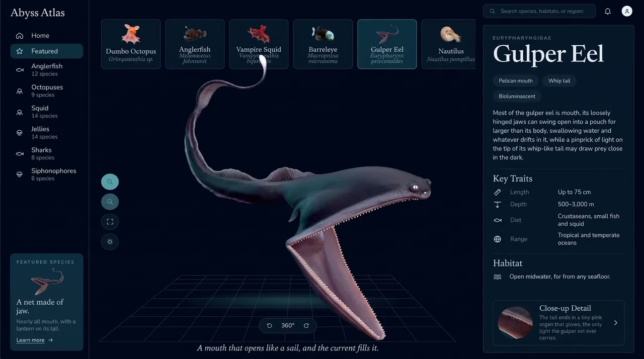Select the Anglerfish Melanocetus johnsonii card

195,44
